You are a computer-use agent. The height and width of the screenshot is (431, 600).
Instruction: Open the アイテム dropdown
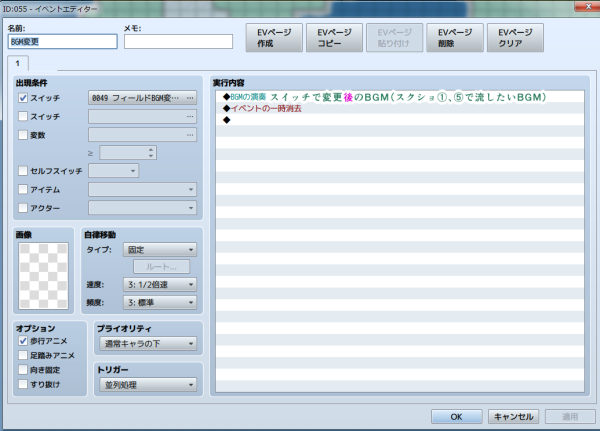[142, 189]
